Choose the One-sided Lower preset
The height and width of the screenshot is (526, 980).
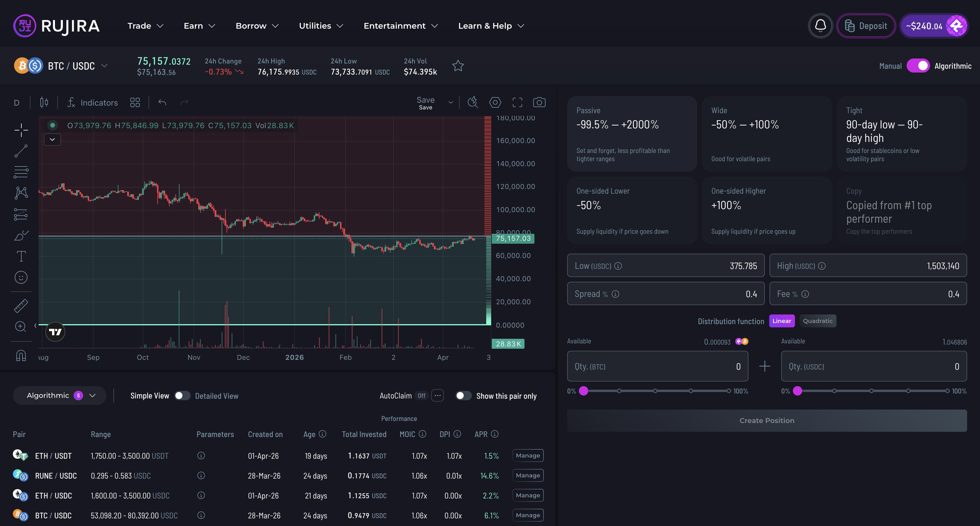pos(632,210)
